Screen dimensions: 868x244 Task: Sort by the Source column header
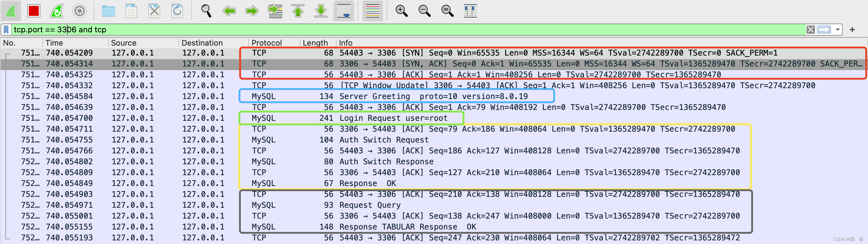point(144,43)
